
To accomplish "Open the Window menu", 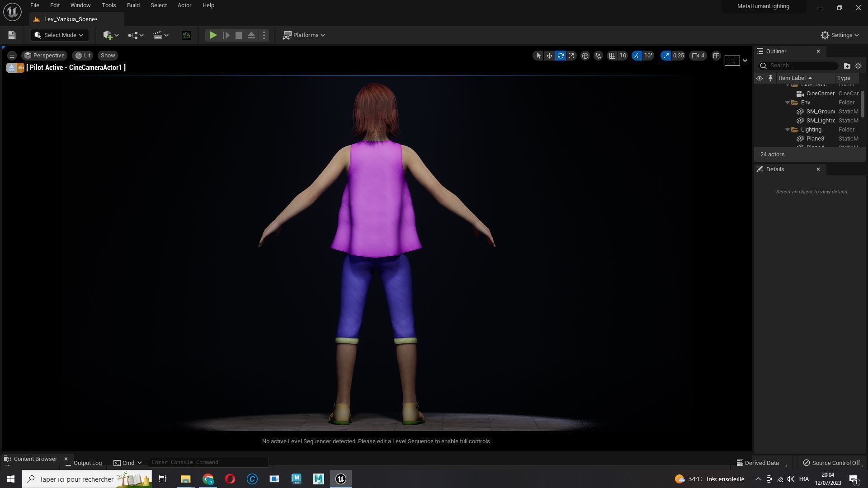I will [80, 5].
